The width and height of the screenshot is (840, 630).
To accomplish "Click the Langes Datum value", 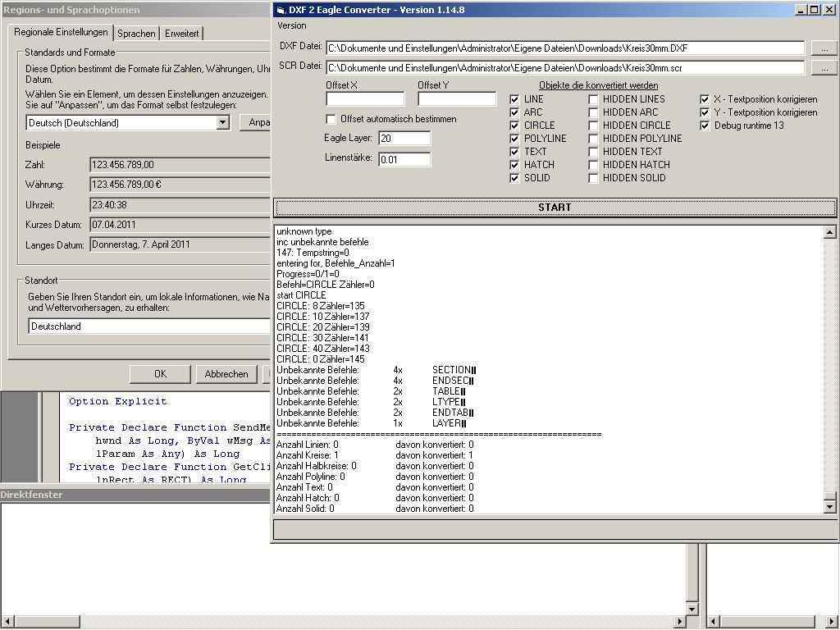I will pos(180,244).
